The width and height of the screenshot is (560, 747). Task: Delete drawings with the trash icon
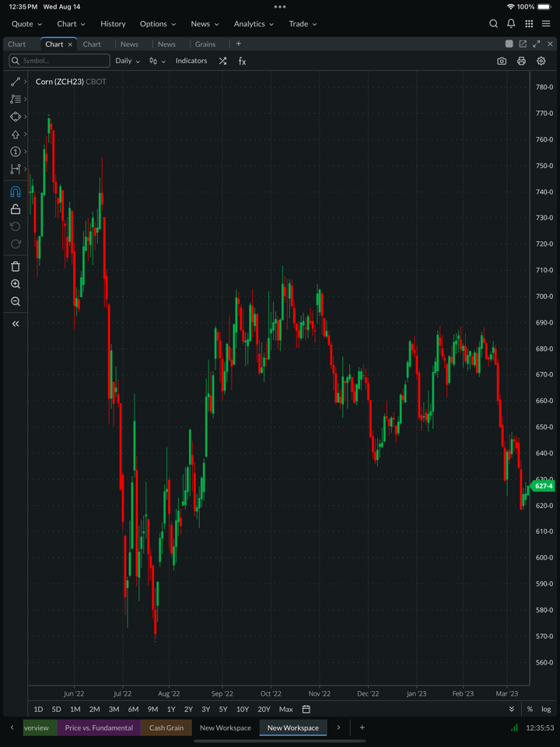click(x=15, y=266)
